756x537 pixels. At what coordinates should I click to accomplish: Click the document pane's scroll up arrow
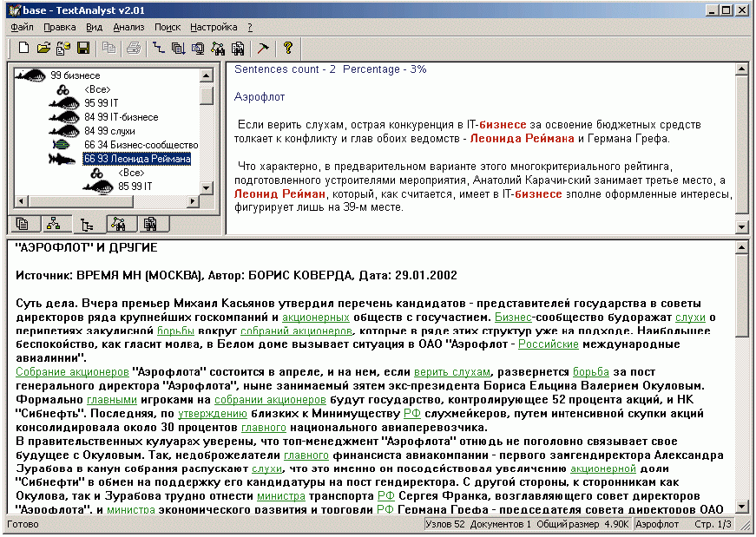click(741, 248)
